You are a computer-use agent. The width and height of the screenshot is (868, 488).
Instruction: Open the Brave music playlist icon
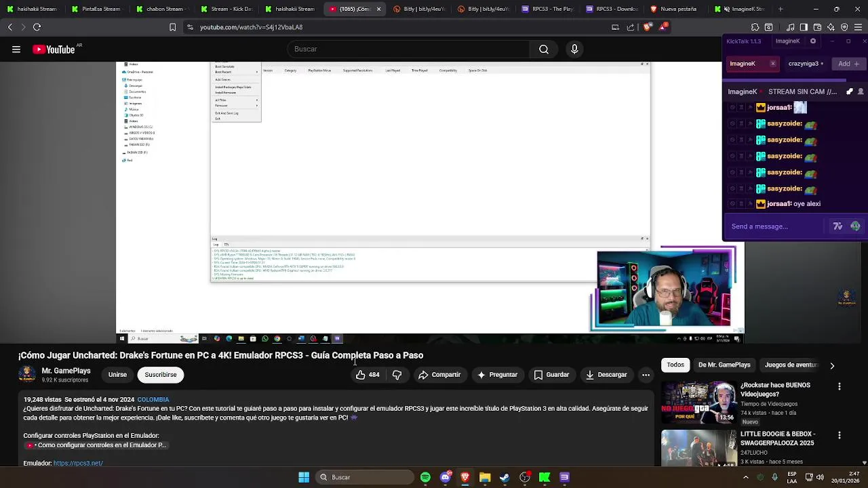[791, 27]
